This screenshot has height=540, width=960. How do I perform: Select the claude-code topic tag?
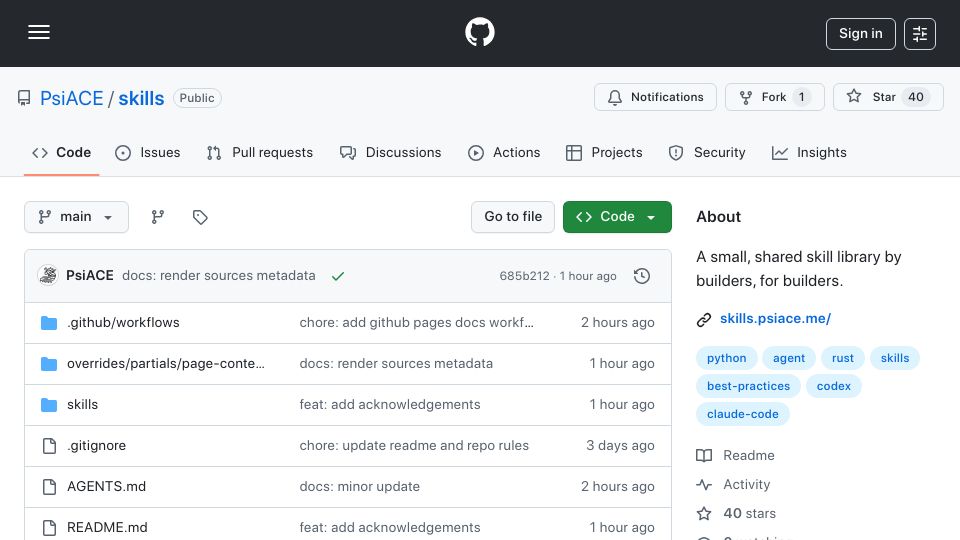(x=743, y=414)
